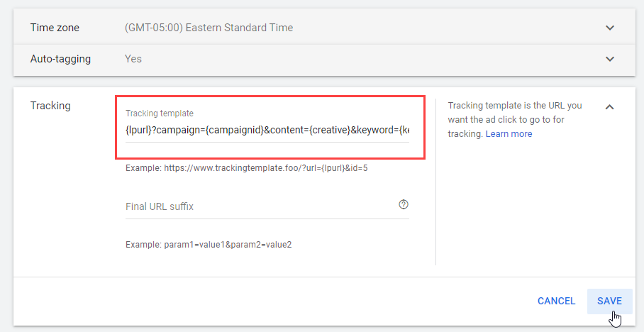
Task: Expand the Auto-tagging row chevron
Action: point(610,59)
